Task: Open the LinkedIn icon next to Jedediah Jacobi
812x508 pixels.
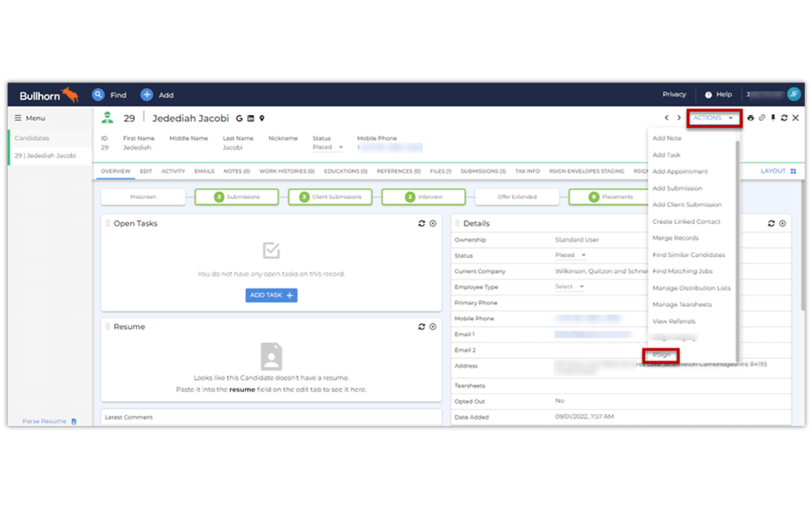Action: (251, 118)
